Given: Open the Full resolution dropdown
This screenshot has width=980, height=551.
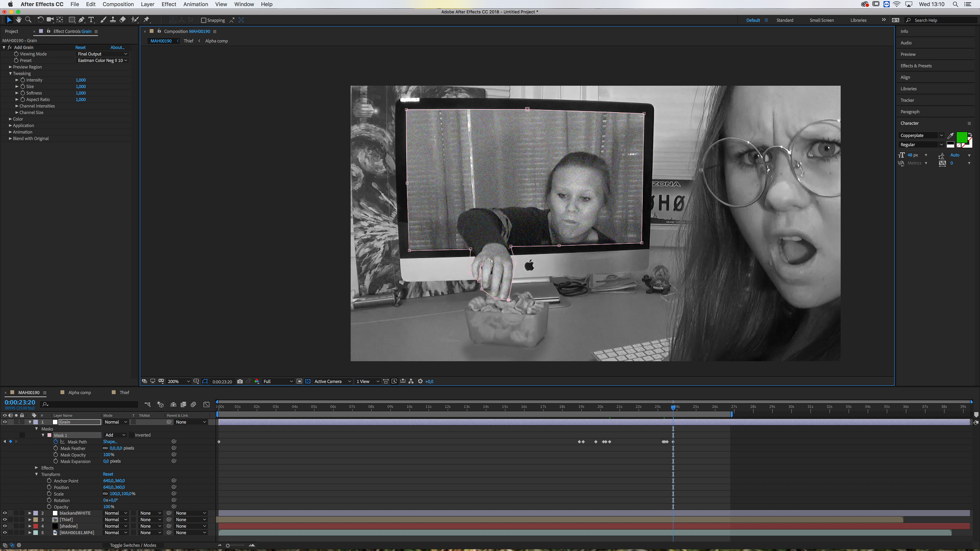Looking at the screenshot, I should 278,381.
